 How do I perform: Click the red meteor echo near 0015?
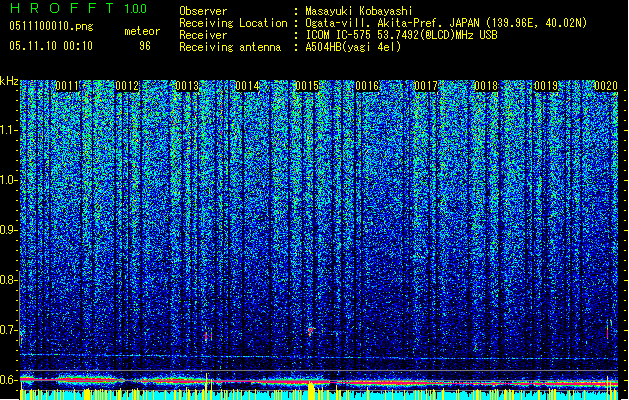[311, 331]
